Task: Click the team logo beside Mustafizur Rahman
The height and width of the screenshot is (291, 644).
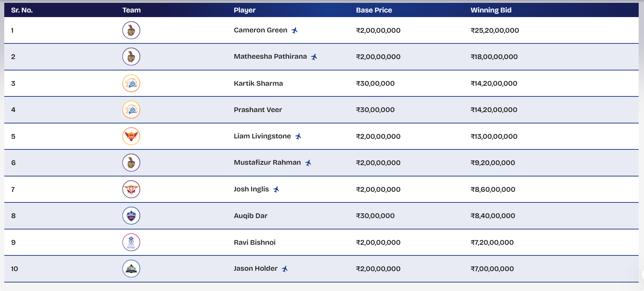Action: [x=131, y=163]
